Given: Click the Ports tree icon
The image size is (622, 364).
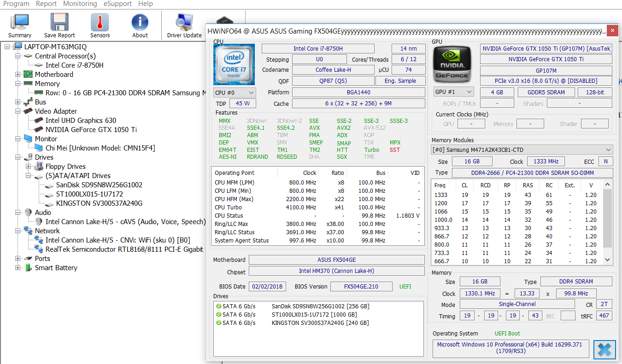Looking at the screenshot, I should click(28, 258).
